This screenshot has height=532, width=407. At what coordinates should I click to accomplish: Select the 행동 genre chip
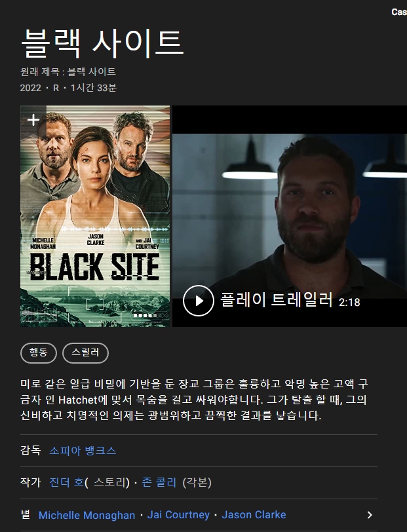tap(39, 353)
